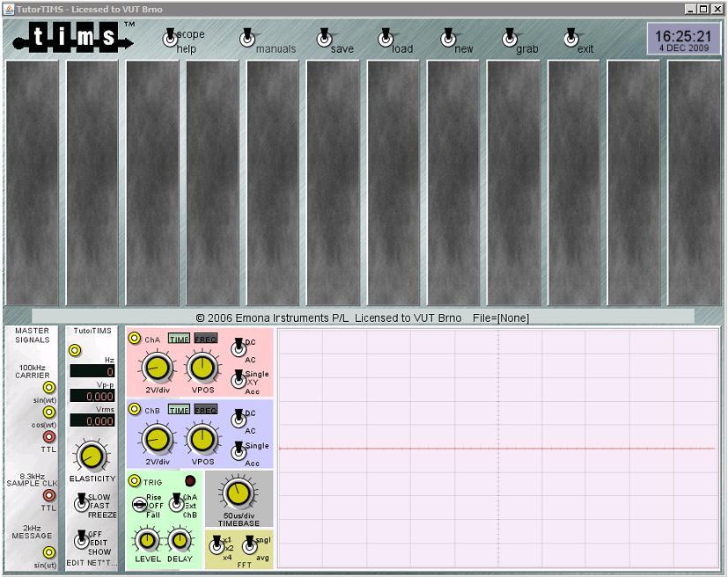Click the 8.3kHz sample clock TTL socket
Image resolution: width=728 pixels, height=577 pixels.
pyautogui.click(x=48, y=495)
